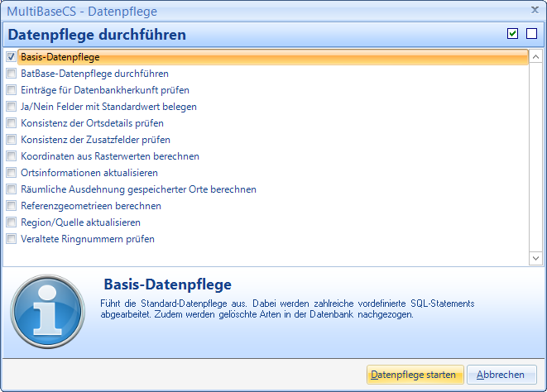Viewport: 547px width, 392px height.
Task: Check Veraltete Ringnummern prüfen checkbox
Action: pos(11,239)
